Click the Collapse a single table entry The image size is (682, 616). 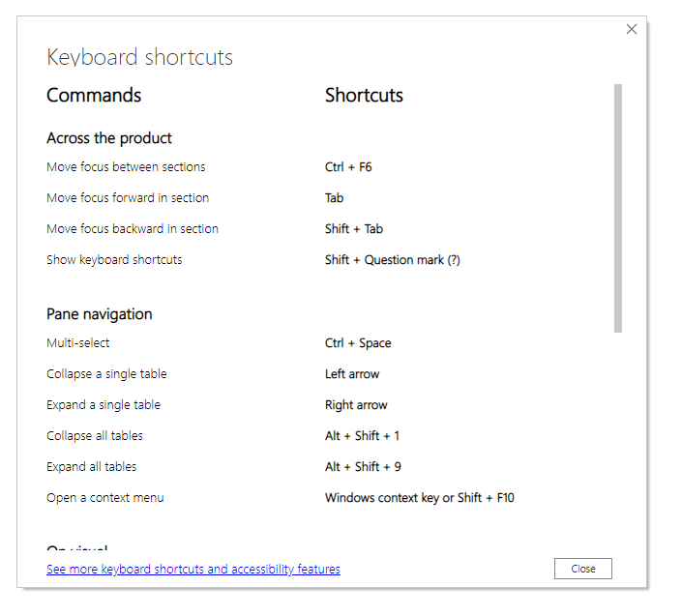pyautogui.click(x=106, y=374)
